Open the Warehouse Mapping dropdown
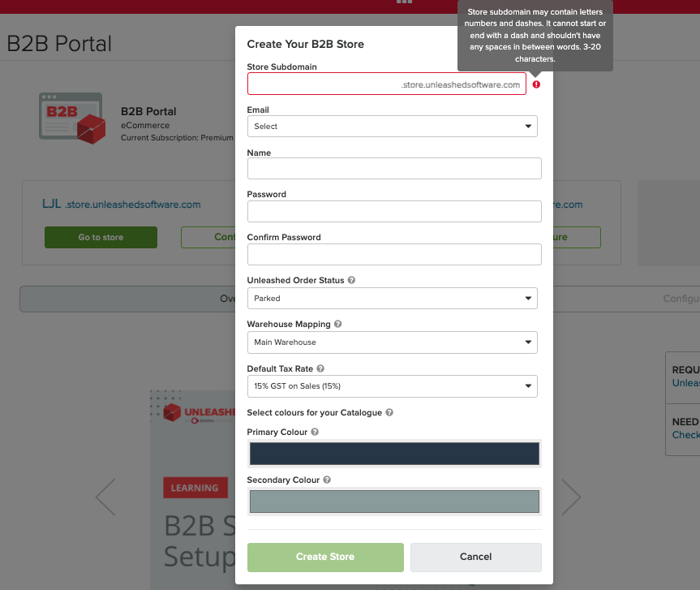The height and width of the screenshot is (590, 700). click(393, 342)
